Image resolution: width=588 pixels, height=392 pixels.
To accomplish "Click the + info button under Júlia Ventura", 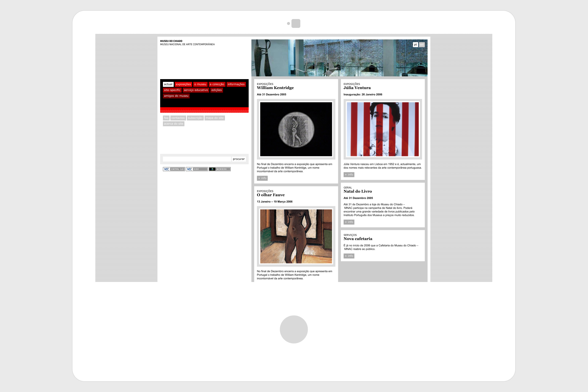I will click(349, 174).
